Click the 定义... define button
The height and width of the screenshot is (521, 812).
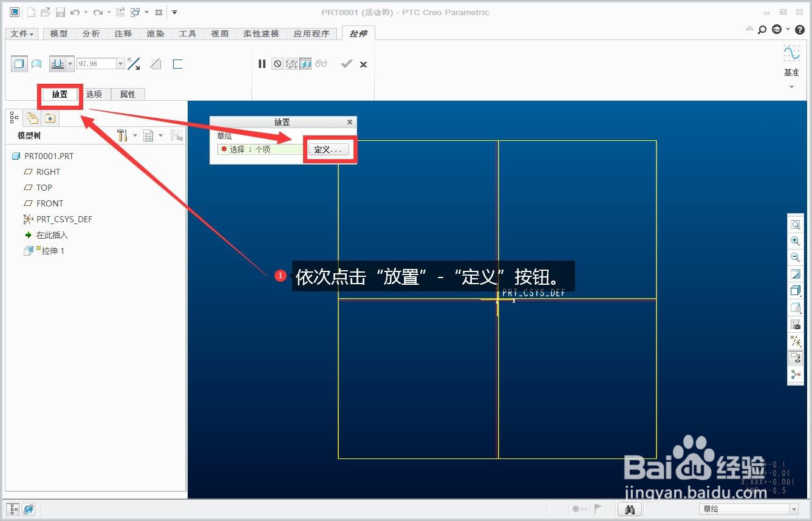click(329, 149)
